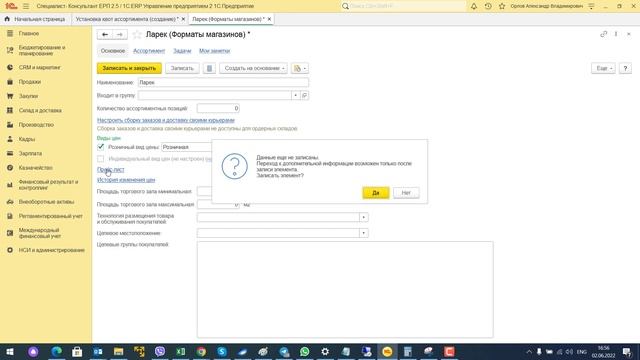This screenshot has height=360, width=640.
Task: Expand Целевое местоположение dropdown
Action: click(x=364, y=233)
